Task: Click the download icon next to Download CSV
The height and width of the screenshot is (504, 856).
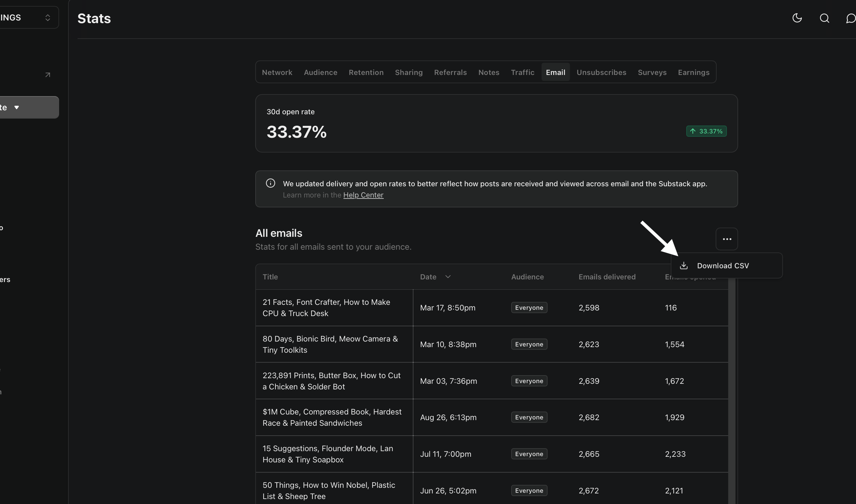Action: (684, 266)
